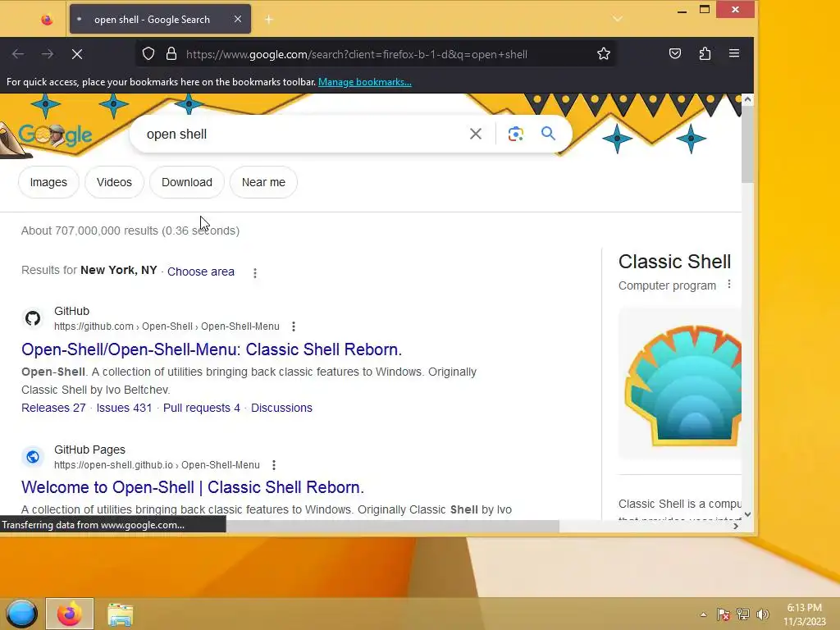Select the Download filter chip
Image resolution: width=840 pixels, height=630 pixels.
point(187,182)
